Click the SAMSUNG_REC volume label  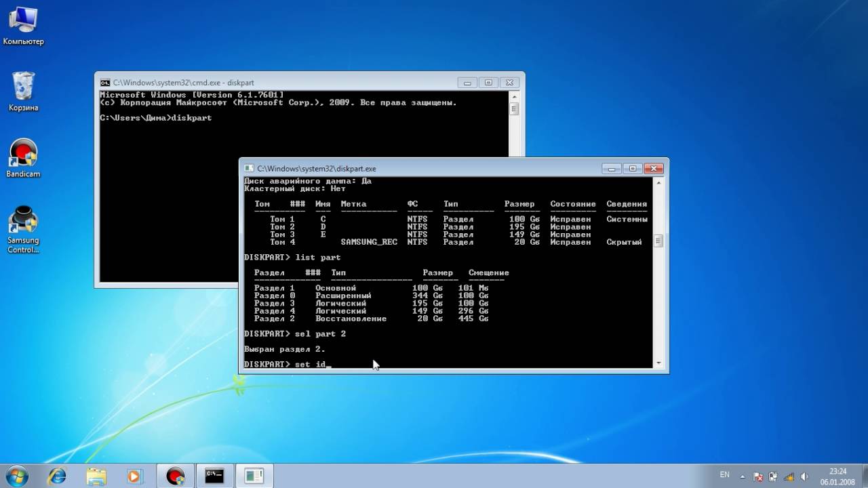(369, 242)
